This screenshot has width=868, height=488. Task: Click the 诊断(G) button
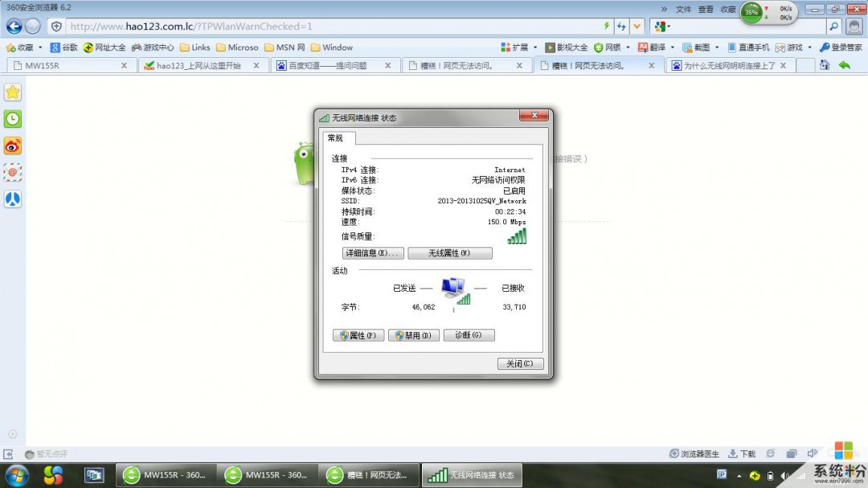point(469,335)
